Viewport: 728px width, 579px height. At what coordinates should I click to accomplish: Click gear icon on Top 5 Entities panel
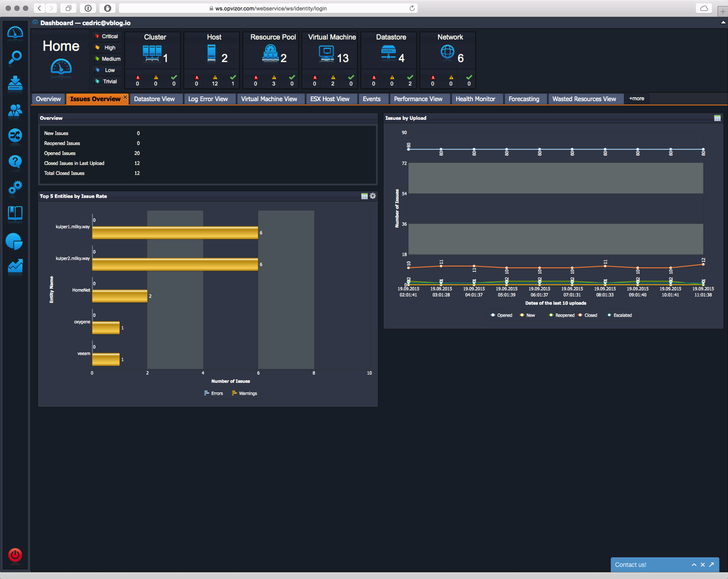tap(373, 196)
